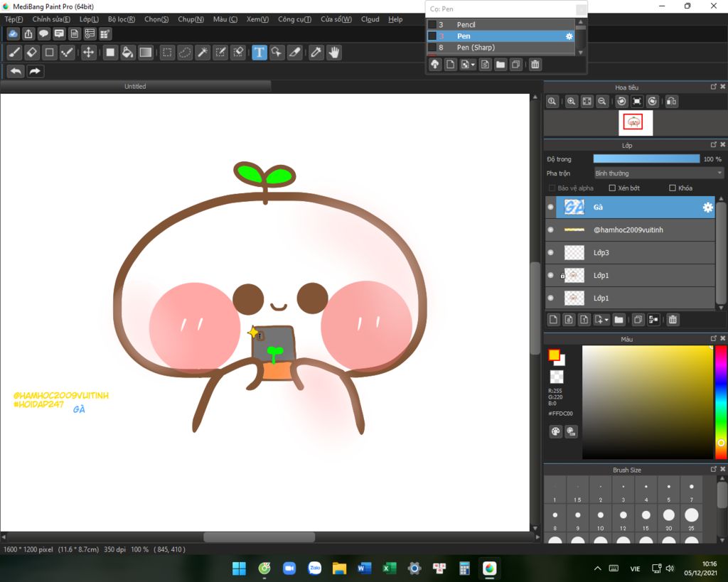The width and height of the screenshot is (728, 582).
Task: Select the Eraser tool
Action: pyautogui.click(x=32, y=53)
